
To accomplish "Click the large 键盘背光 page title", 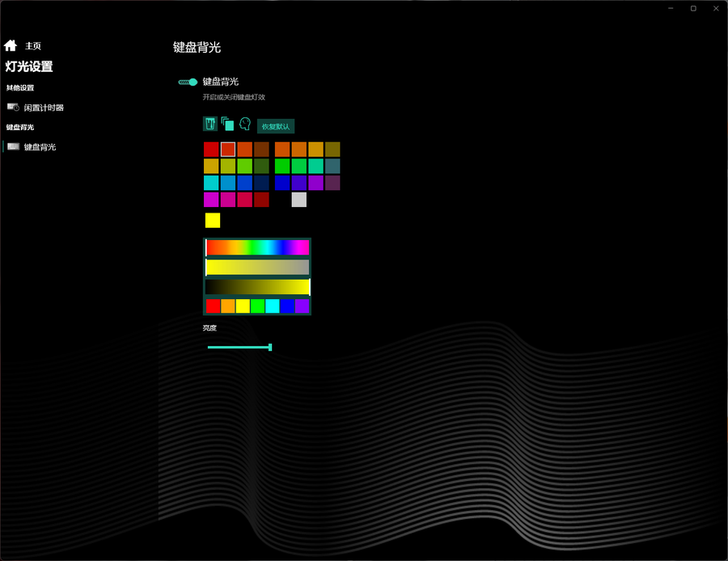I will coord(197,48).
